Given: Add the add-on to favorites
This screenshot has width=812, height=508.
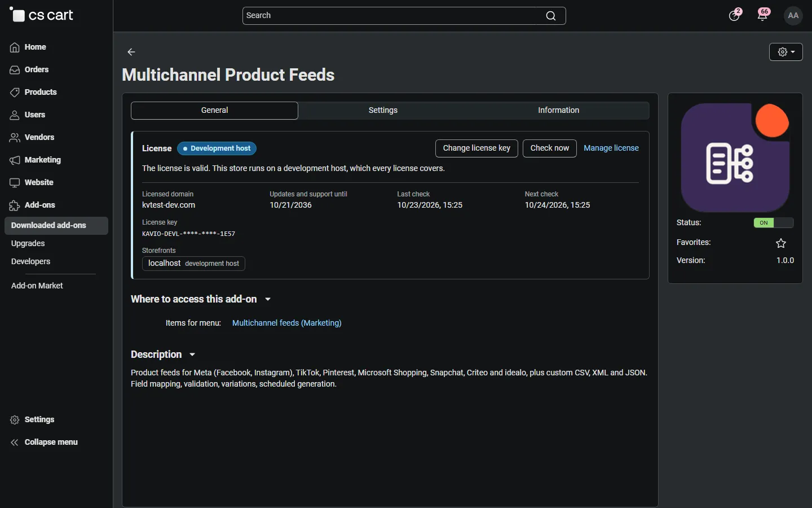Looking at the screenshot, I should click(781, 243).
